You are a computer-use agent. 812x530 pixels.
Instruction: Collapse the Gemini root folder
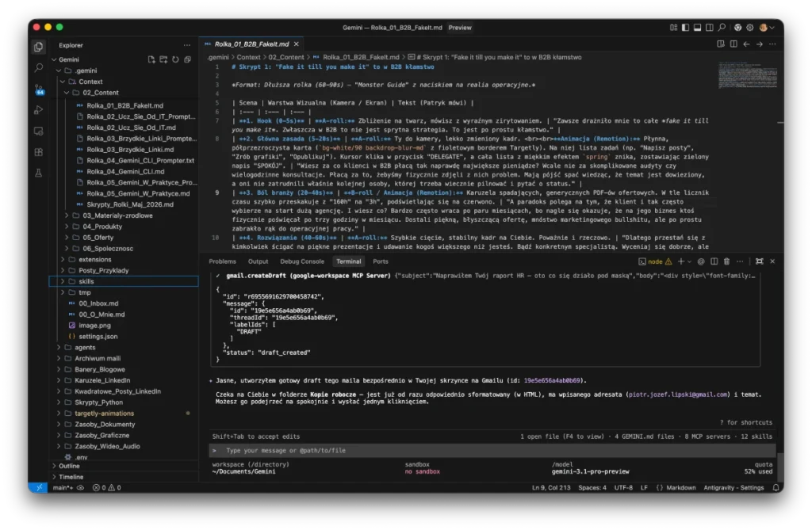[x=54, y=59]
